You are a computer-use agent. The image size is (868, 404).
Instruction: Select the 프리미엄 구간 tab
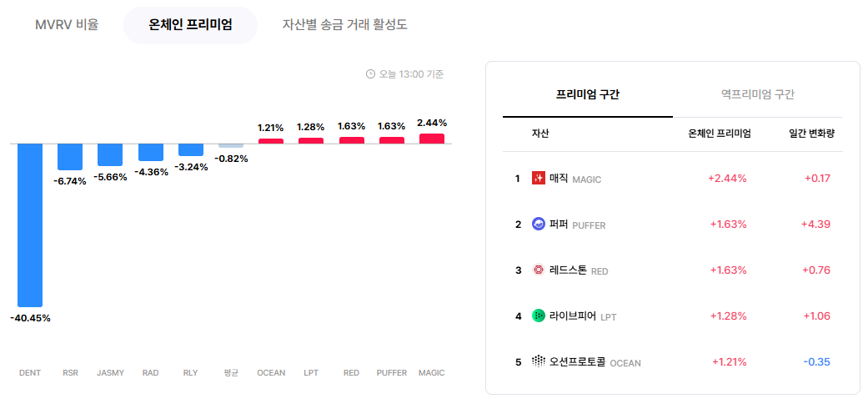tap(587, 95)
